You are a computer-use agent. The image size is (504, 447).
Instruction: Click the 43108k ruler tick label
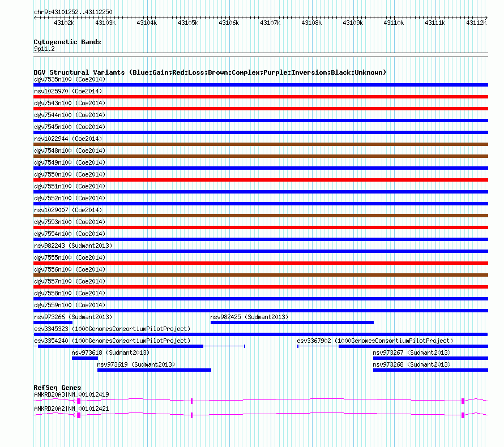click(x=311, y=23)
